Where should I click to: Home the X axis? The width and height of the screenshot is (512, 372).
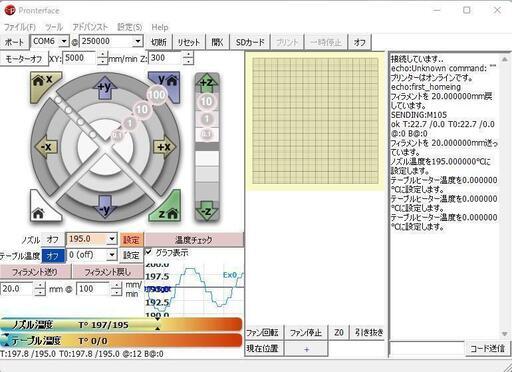[45, 84]
